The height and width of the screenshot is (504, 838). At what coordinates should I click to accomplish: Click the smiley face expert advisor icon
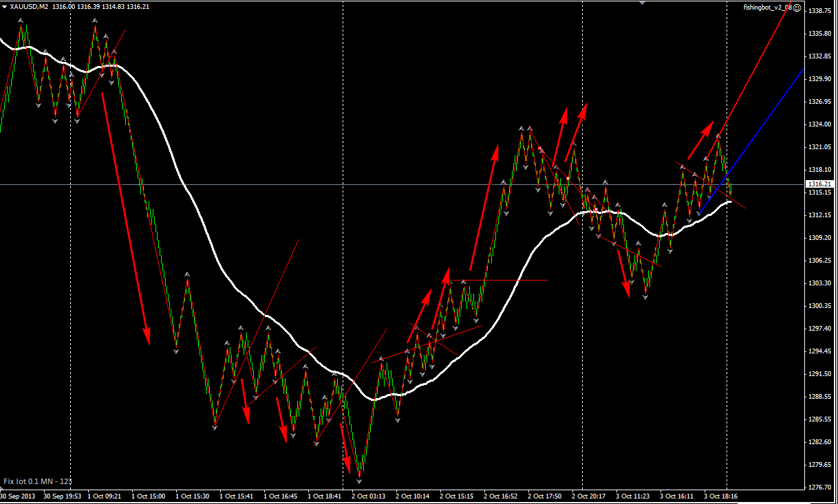(x=797, y=8)
